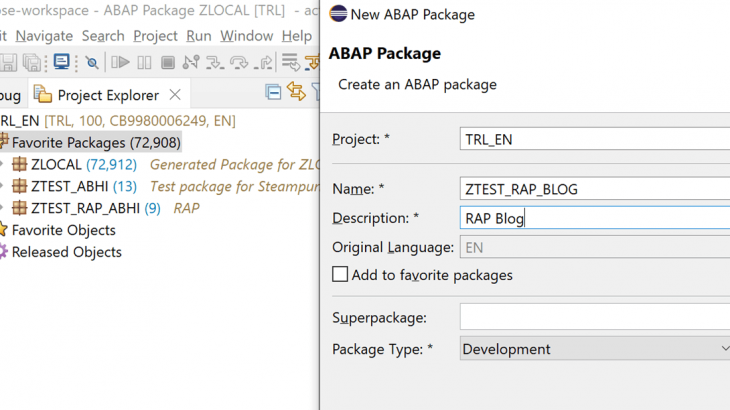The height and width of the screenshot is (410, 730).
Task: Open the Package Type dropdown
Action: coord(595,349)
